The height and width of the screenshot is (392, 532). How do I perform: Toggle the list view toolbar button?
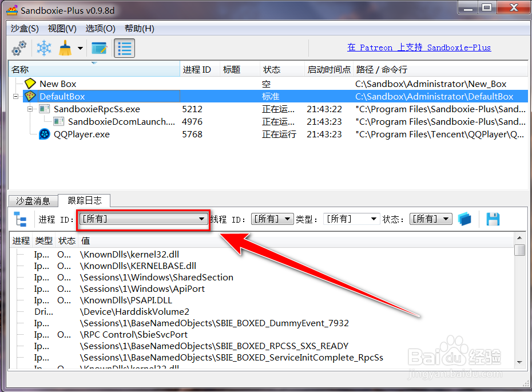[124, 48]
